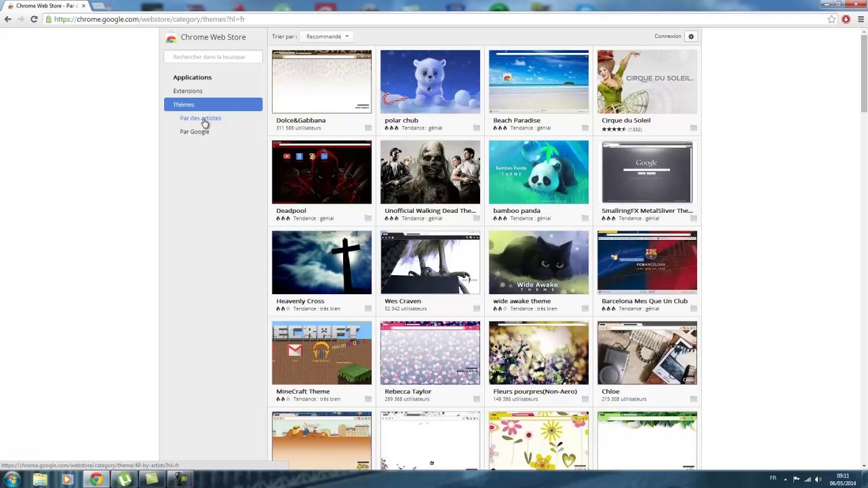The height and width of the screenshot is (488, 868).
Task: Select the Applications category
Action: 192,77
